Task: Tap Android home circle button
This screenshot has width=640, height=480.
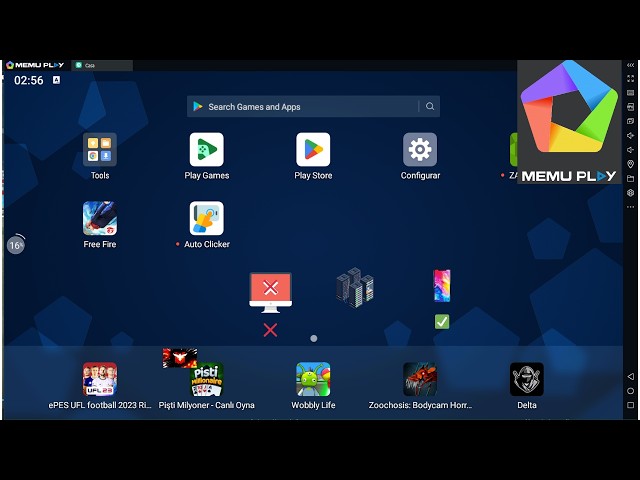Action: [x=631, y=391]
